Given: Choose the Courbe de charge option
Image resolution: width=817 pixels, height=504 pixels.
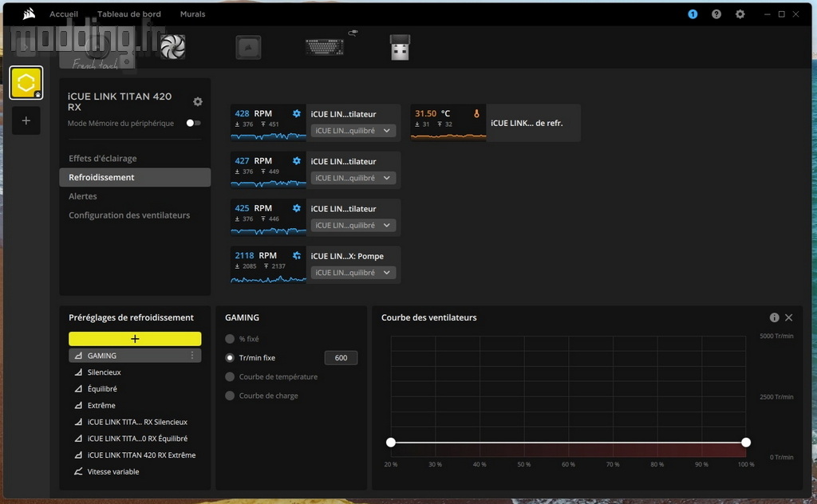Looking at the screenshot, I should click(230, 396).
